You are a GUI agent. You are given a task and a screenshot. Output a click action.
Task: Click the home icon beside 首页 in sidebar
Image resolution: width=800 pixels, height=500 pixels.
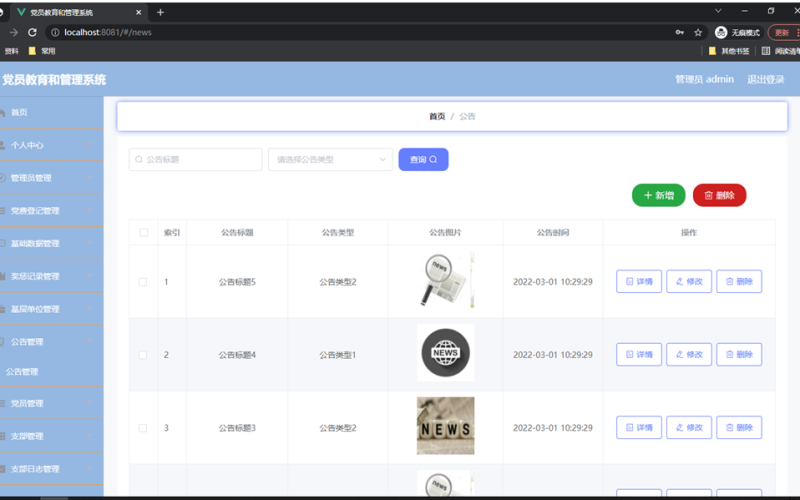pos(3,112)
